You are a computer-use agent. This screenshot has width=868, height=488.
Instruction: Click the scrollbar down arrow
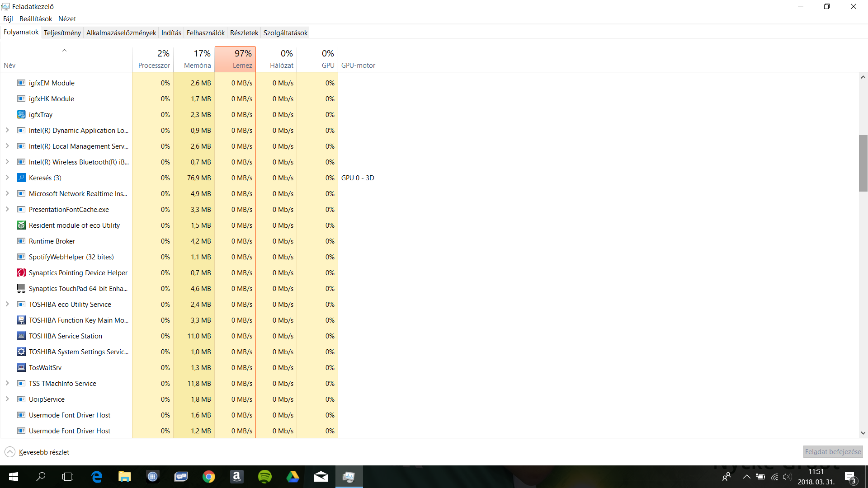click(863, 433)
